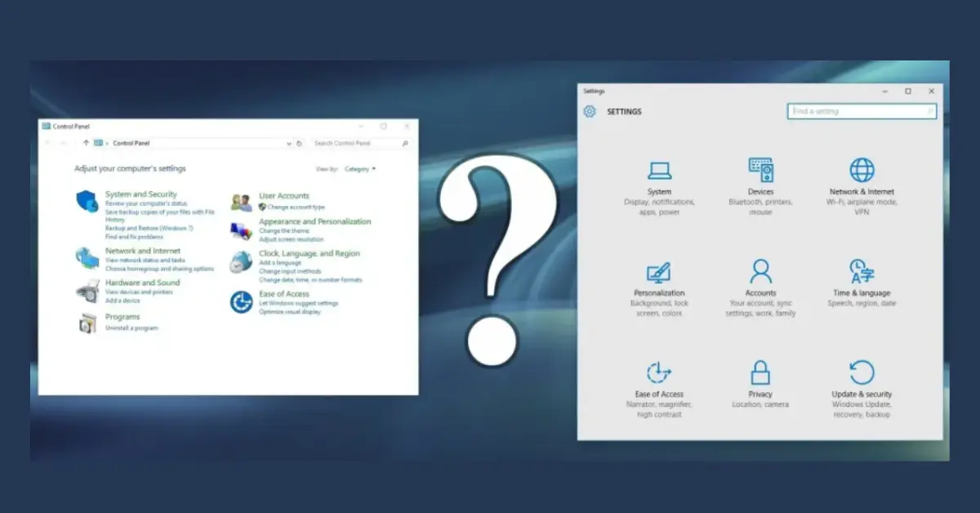Click Optimize visual display

(290, 312)
